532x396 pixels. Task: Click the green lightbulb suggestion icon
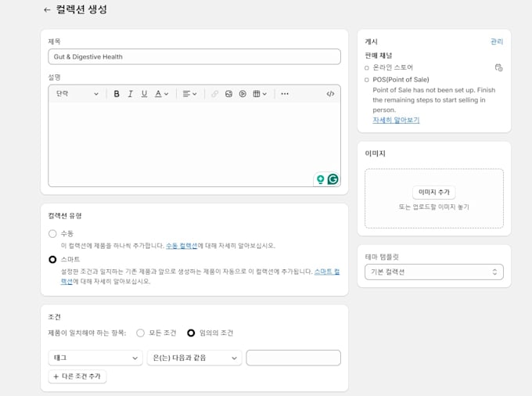320,179
